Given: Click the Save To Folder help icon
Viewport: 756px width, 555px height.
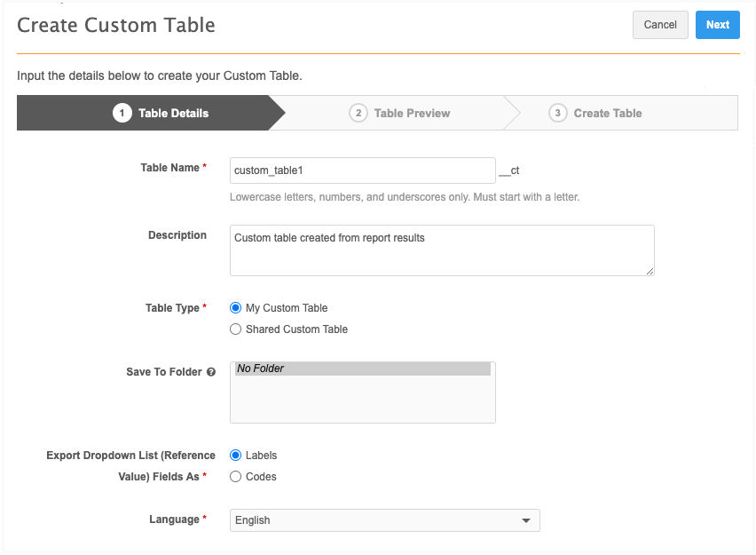Looking at the screenshot, I should [211, 372].
